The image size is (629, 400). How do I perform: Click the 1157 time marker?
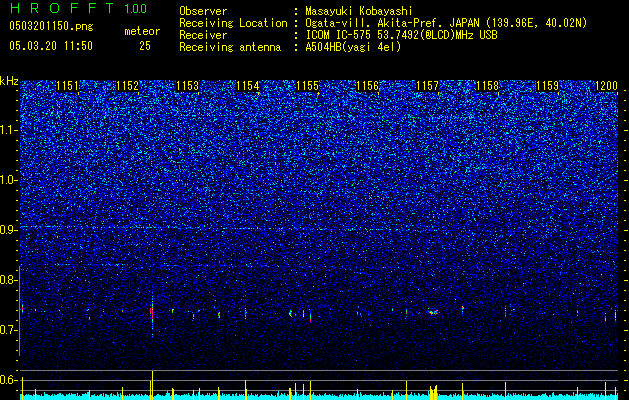[x=428, y=86]
